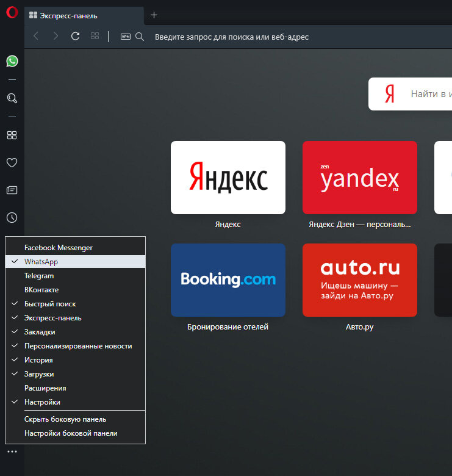Viewport: 452px width, 476px height.
Task: Open WhatsApp from the sidebar
Action: click(12, 61)
